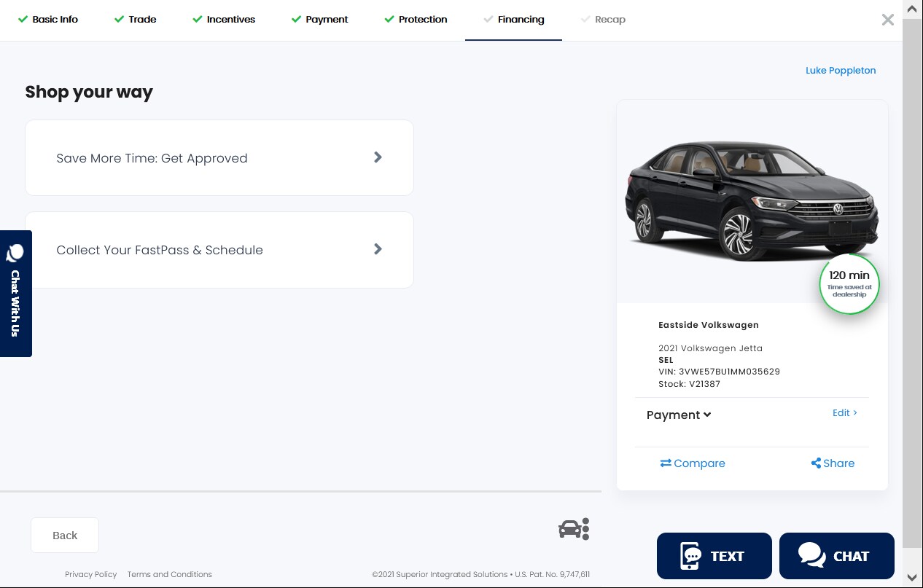View the black Volkswagen Jetta image
Image resolution: width=923 pixels, height=588 pixels.
[x=752, y=202]
